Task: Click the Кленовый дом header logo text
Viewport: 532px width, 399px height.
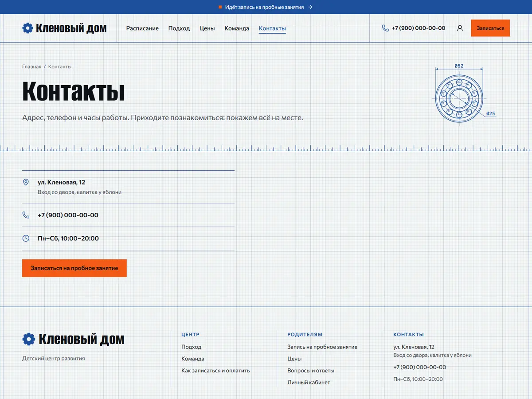Action: tap(71, 28)
